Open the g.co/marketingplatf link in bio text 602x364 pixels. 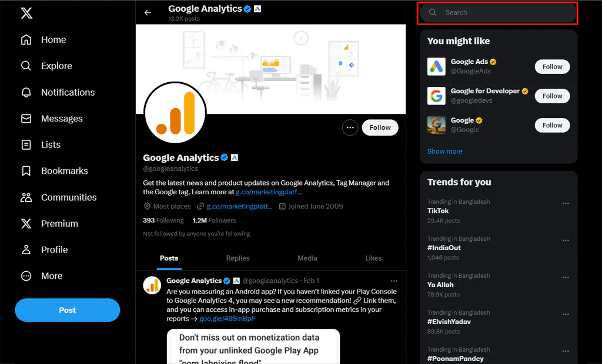click(269, 192)
